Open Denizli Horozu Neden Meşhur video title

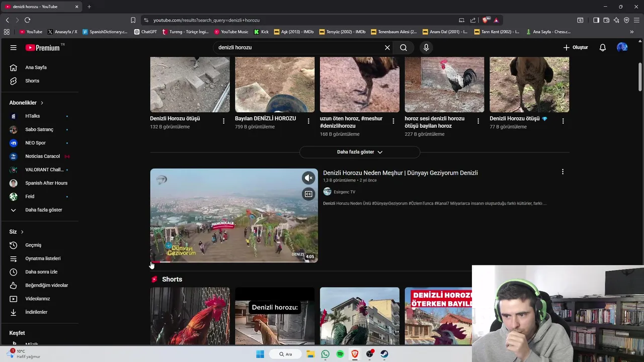pos(400,173)
